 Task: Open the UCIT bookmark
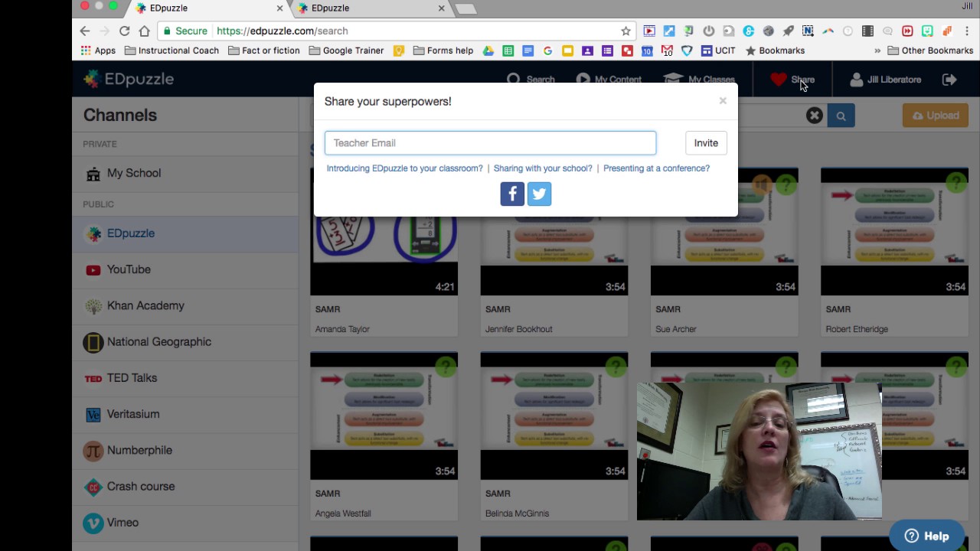click(718, 51)
